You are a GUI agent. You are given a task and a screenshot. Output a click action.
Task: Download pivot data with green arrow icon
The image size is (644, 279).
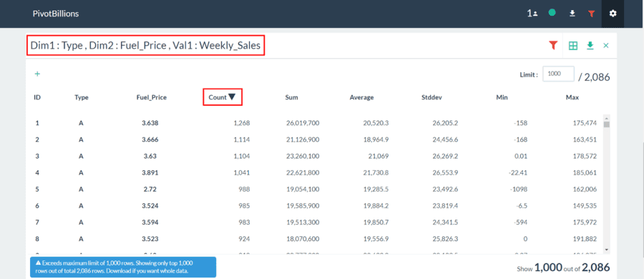point(590,45)
